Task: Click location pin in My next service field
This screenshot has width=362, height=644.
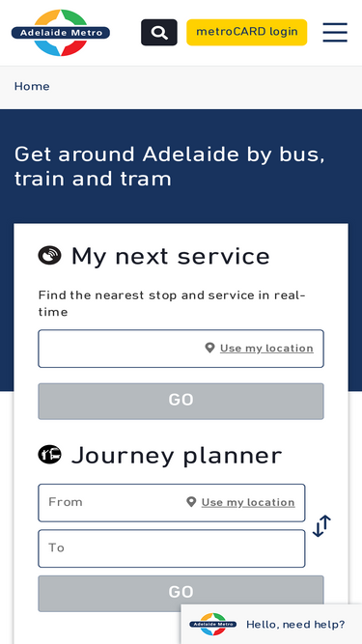Action: pyautogui.click(x=209, y=349)
